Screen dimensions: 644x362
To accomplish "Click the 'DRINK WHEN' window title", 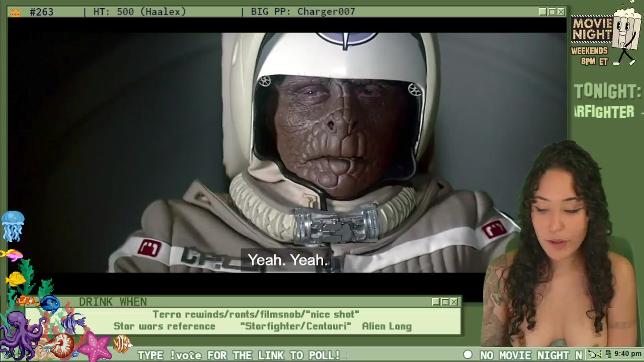I will click(x=113, y=302).
